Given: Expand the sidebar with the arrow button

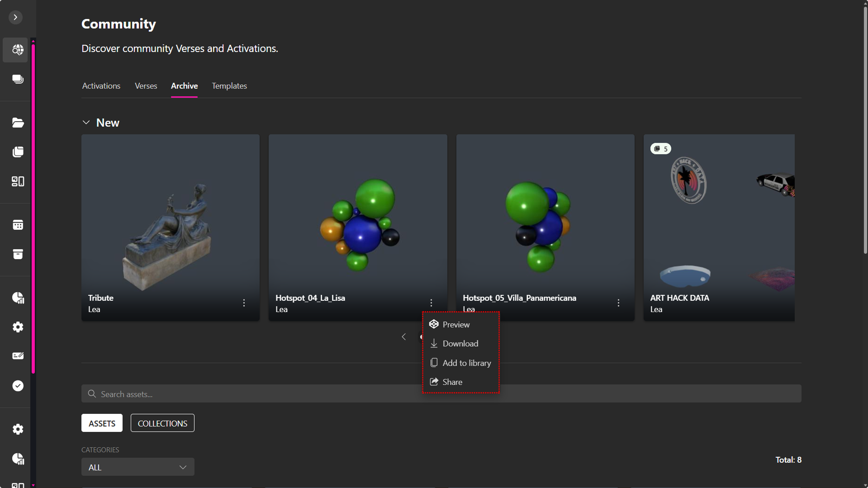Looking at the screenshot, I should pyautogui.click(x=15, y=17).
